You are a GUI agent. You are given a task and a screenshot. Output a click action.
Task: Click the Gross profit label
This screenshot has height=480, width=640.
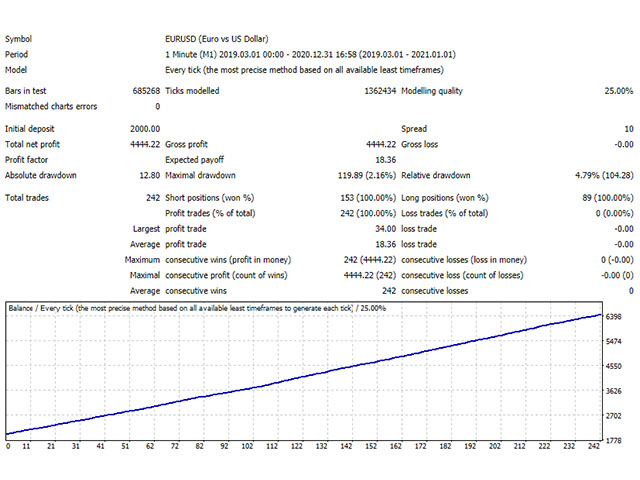[x=187, y=144]
